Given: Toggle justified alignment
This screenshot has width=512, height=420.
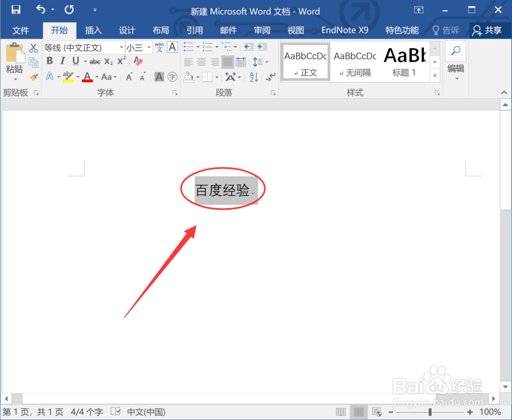Looking at the screenshot, I should click(227, 62).
